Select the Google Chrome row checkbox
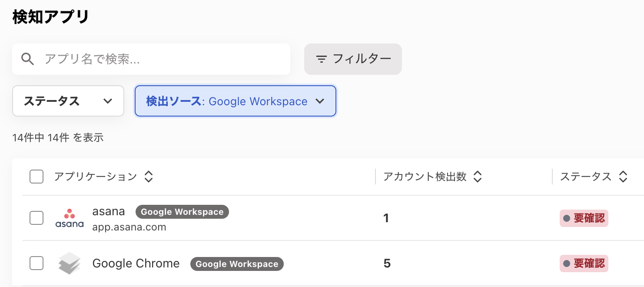644x287 pixels. 37,263
